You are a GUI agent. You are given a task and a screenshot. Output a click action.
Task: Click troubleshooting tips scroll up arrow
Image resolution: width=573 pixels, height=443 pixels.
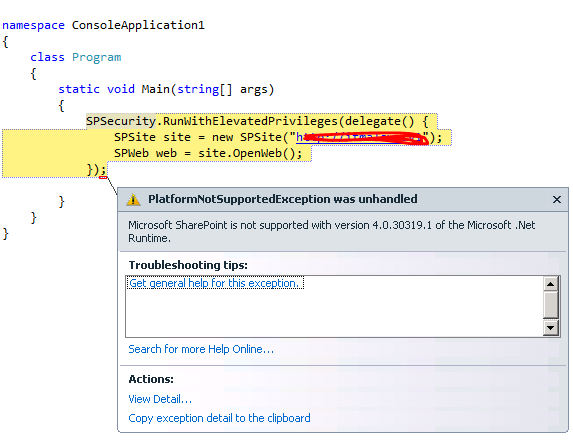point(550,284)
